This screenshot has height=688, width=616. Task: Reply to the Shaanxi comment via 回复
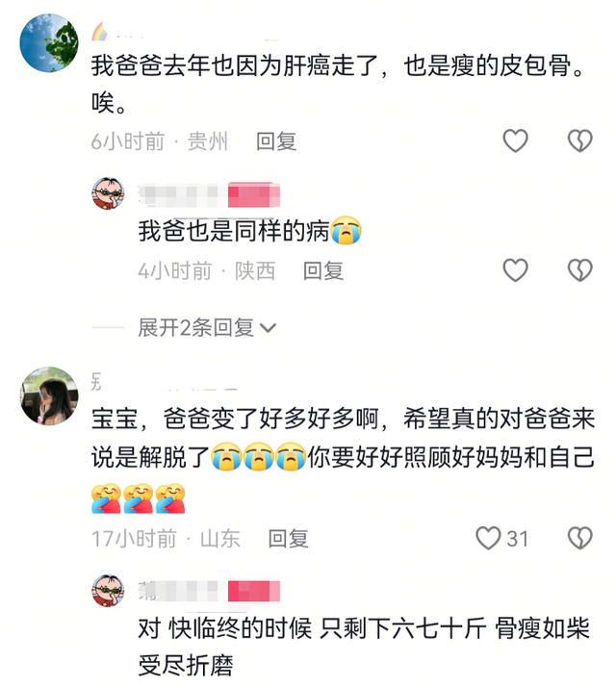(323, 270)
